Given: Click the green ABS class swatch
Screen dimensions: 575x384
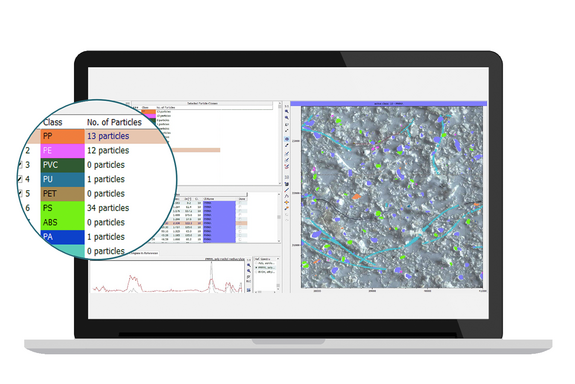Looking at the screenshot, I should [62, 222].
